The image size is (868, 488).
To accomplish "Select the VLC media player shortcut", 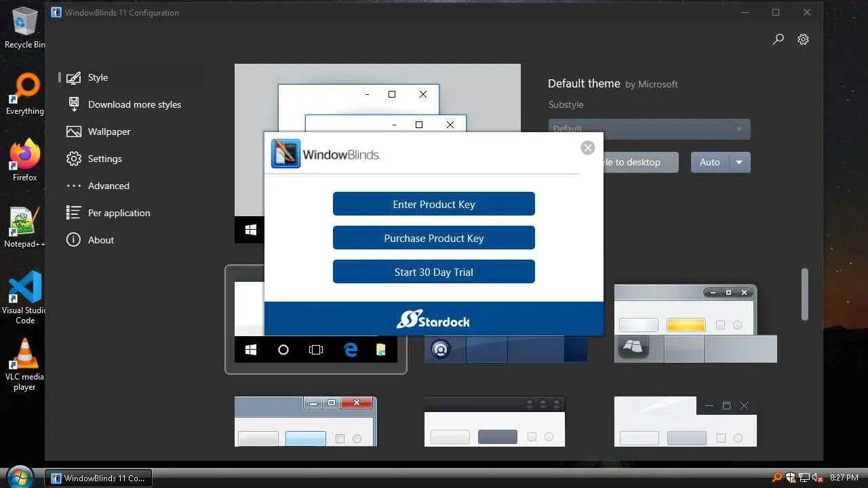I will click(25, 365).
